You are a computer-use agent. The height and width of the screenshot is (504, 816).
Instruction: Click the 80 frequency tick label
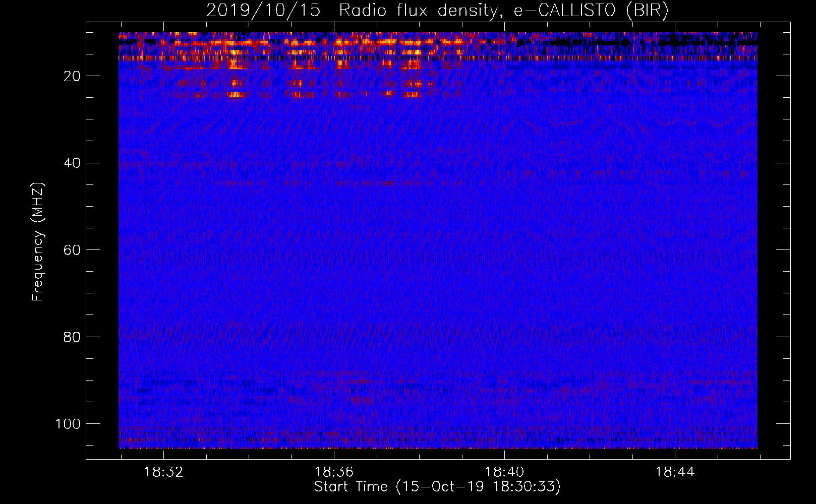(72, 337)
